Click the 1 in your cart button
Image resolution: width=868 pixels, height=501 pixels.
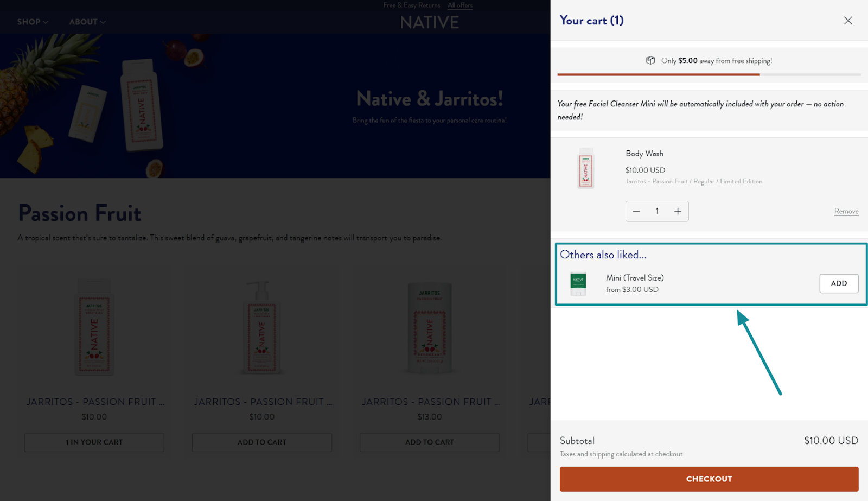click(x=94, y=442)
